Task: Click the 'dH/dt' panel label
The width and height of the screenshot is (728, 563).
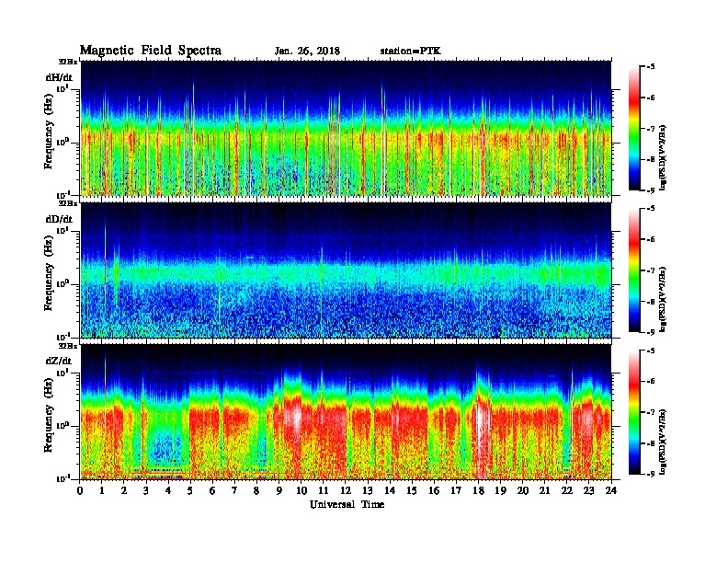Action: [59, 77]
